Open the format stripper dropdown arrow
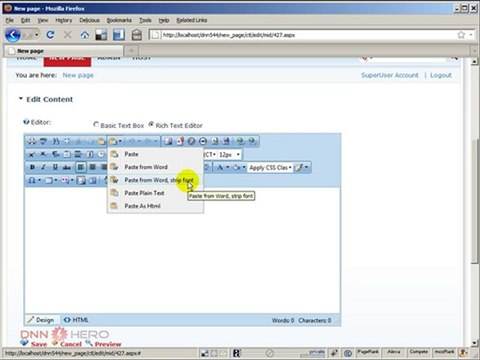This screenshot has width=480, height=360. [306, 167]
